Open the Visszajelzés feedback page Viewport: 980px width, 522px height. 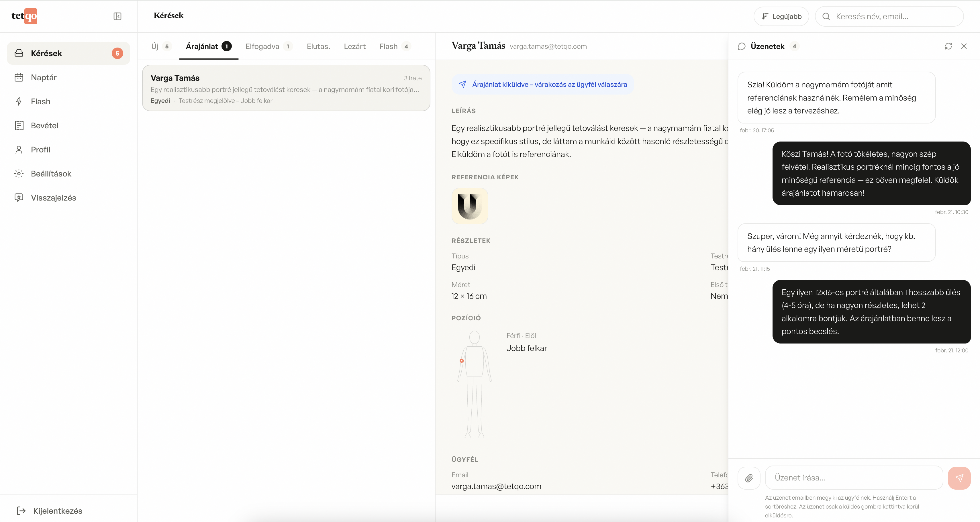53,198
